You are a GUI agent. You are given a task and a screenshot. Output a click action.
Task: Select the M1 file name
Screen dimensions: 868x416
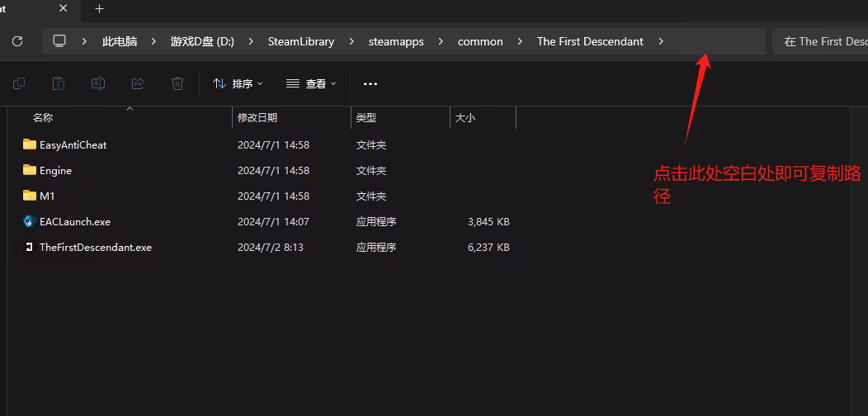(47, 196)
